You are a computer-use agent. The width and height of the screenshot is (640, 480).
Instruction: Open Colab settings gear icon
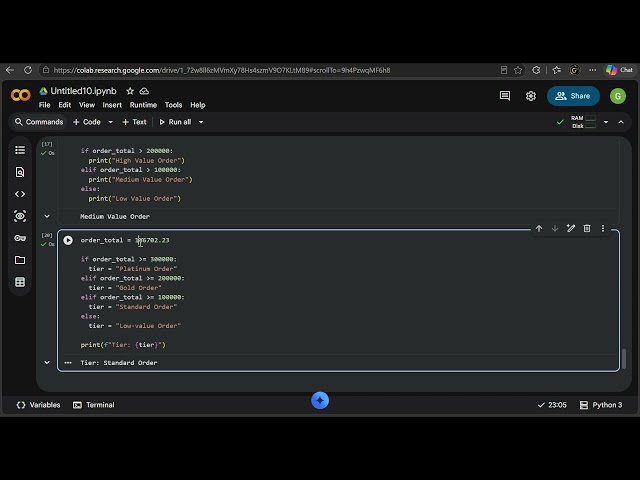click(531, 96)
